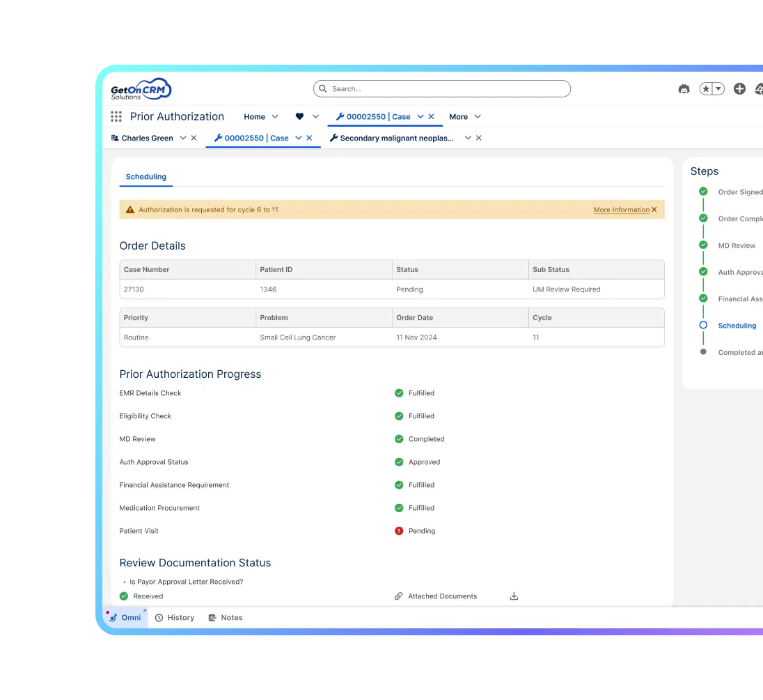This screenshot has width=763, height=700.
Task: Click the Search input field
Action: (442, 89)
